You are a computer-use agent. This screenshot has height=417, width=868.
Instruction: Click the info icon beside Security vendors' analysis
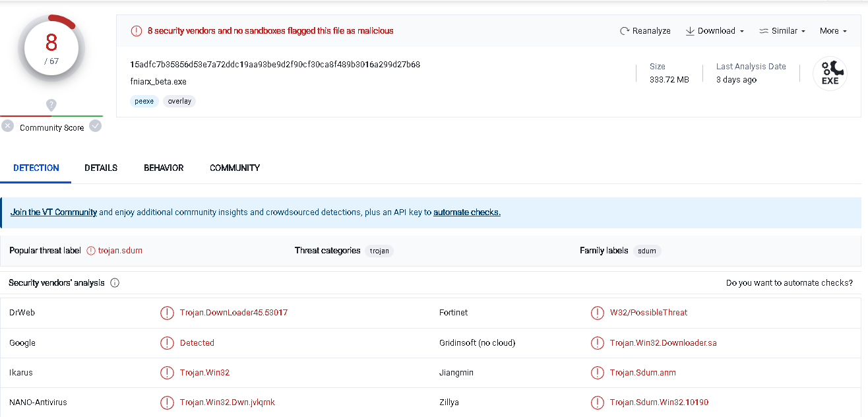(x=115, y=283)
